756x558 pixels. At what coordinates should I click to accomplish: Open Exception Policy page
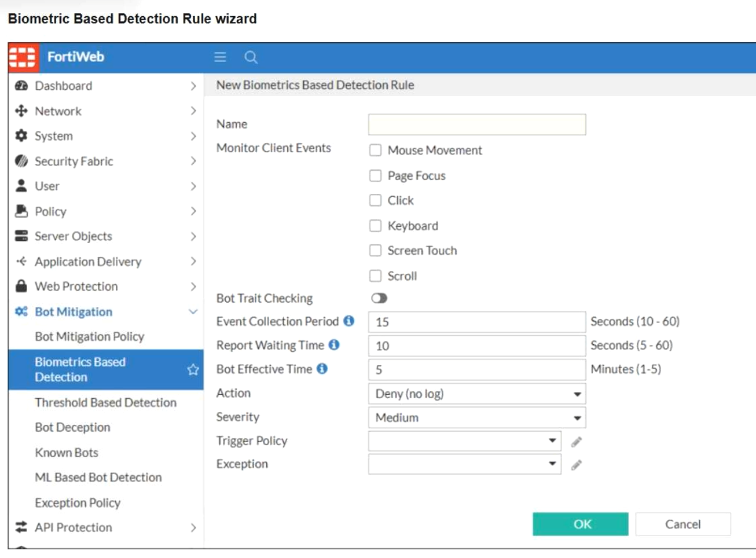tap(78, 502)
